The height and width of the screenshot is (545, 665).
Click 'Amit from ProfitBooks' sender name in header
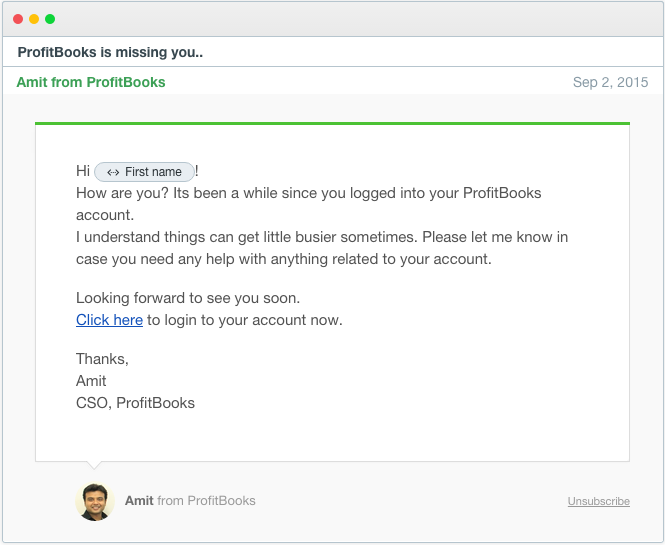pos(91,82)
